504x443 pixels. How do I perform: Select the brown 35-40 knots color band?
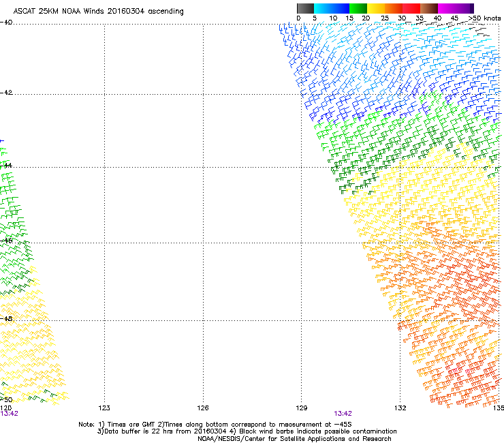click(x=429, y=8)
